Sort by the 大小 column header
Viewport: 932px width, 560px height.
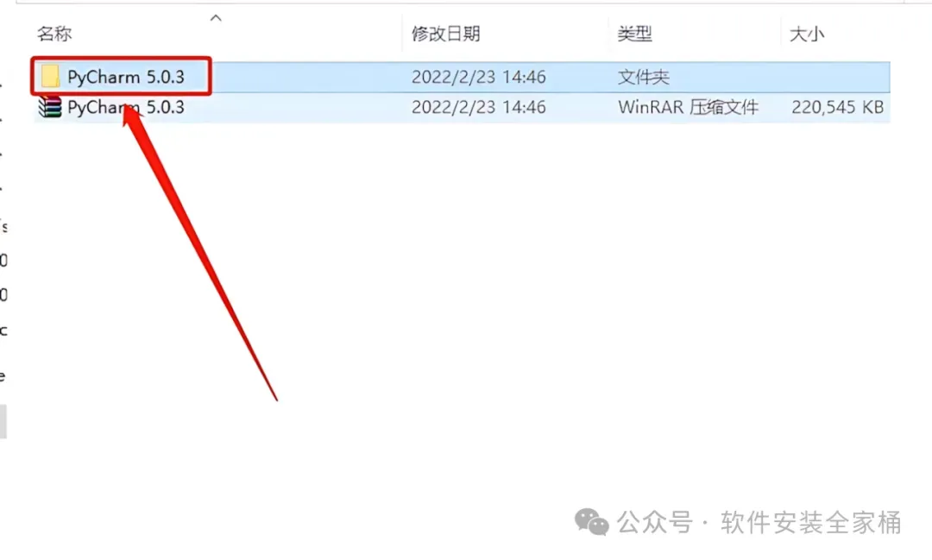[807, 34]
